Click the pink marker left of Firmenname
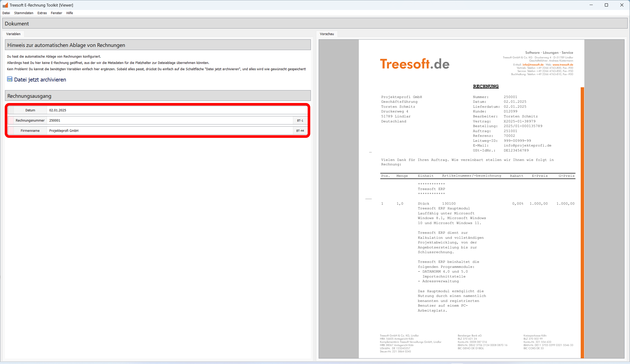Image resolution: width=630 pixels, height=364 pixels. [11, 131]
